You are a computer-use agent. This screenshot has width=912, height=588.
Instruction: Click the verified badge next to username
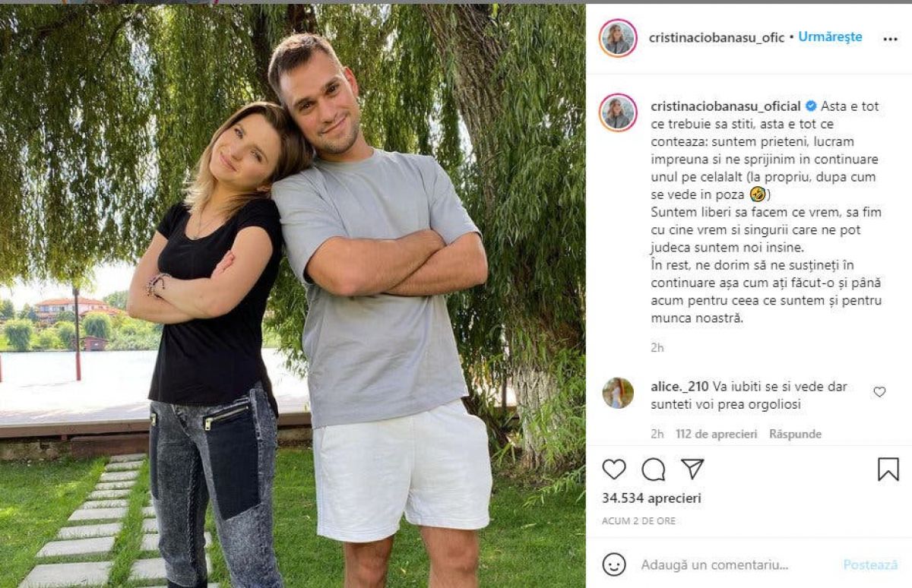click(811, 106)
